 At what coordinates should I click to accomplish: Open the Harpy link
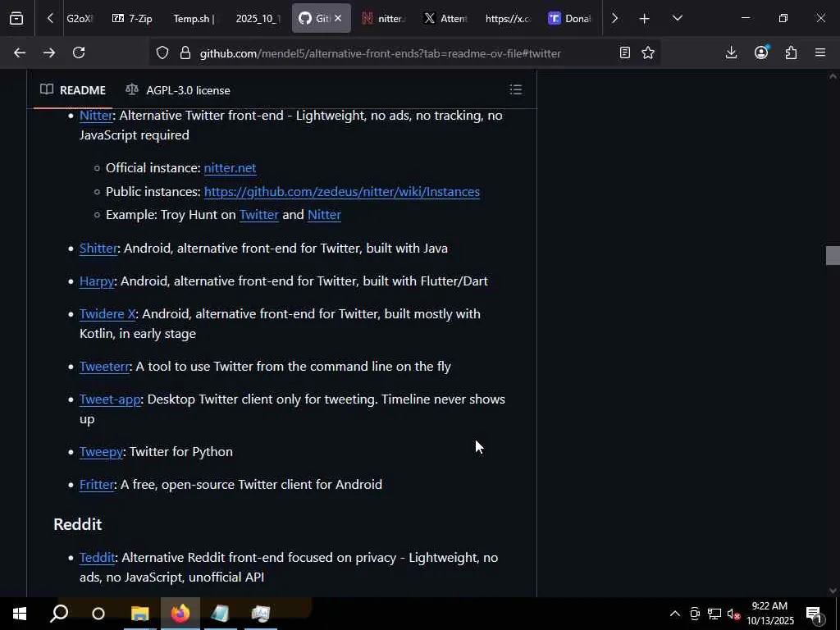click(97, 281)
